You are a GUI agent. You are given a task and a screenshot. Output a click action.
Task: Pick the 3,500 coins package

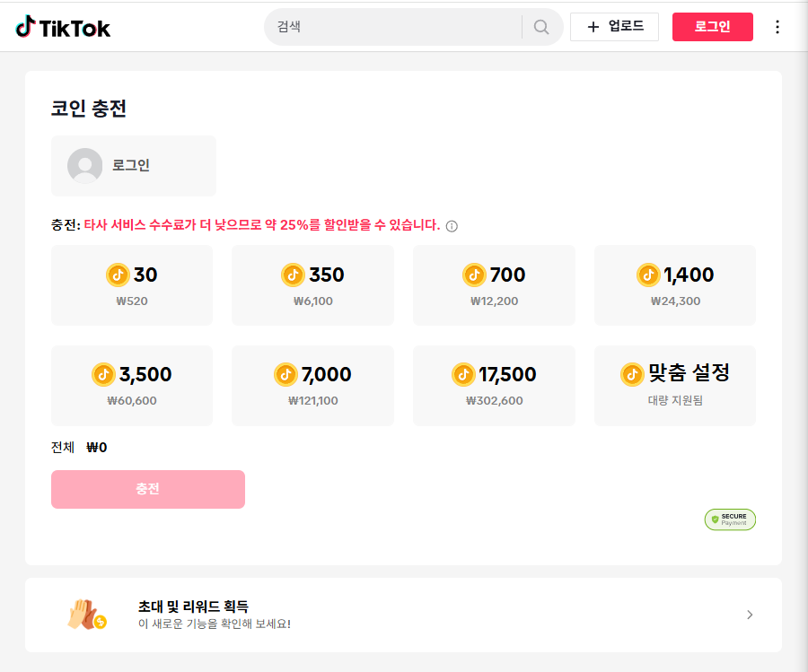tap(132, 386)
